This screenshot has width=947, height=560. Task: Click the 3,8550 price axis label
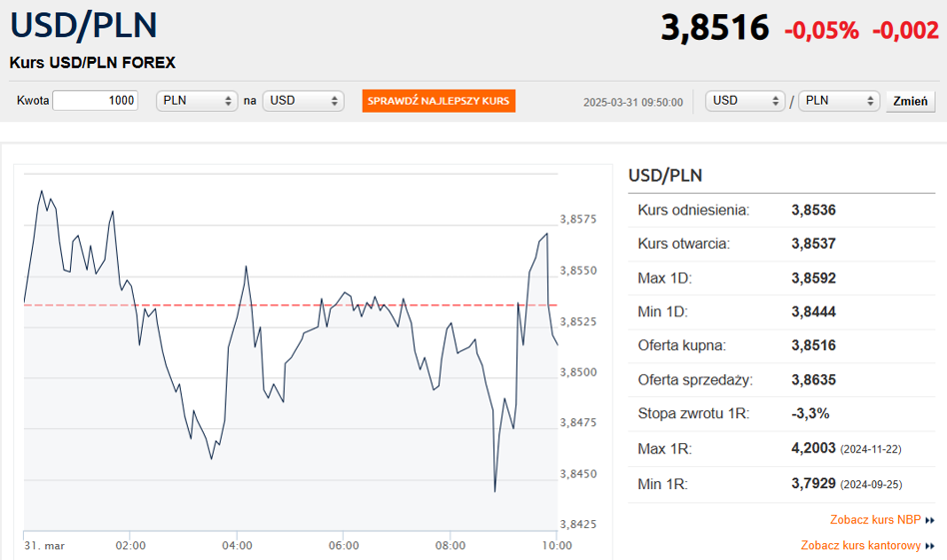(x=578, y=271)
